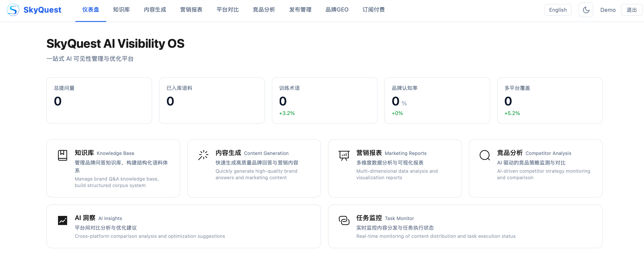
Task: Click the Demo user name
Action: (608, 10)
